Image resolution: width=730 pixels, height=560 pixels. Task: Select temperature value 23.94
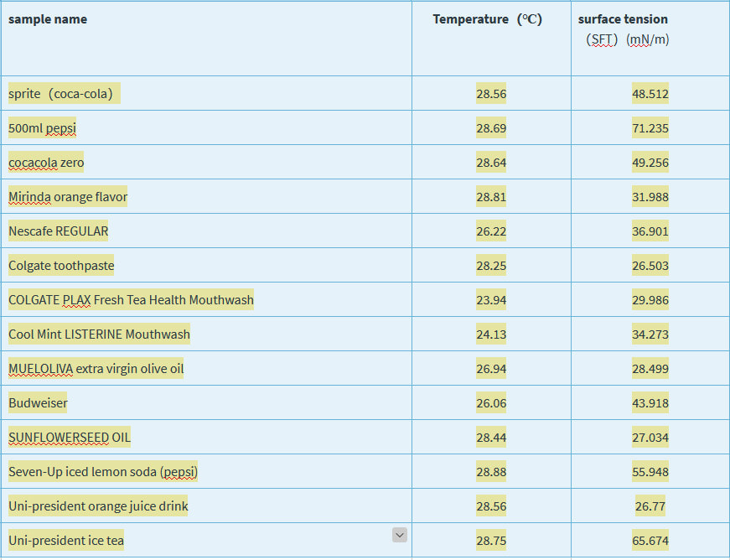(x=490, y=299)
